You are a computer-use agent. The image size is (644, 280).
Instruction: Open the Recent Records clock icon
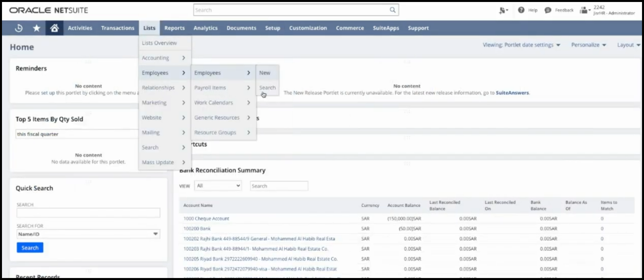[x=19, y=28]
